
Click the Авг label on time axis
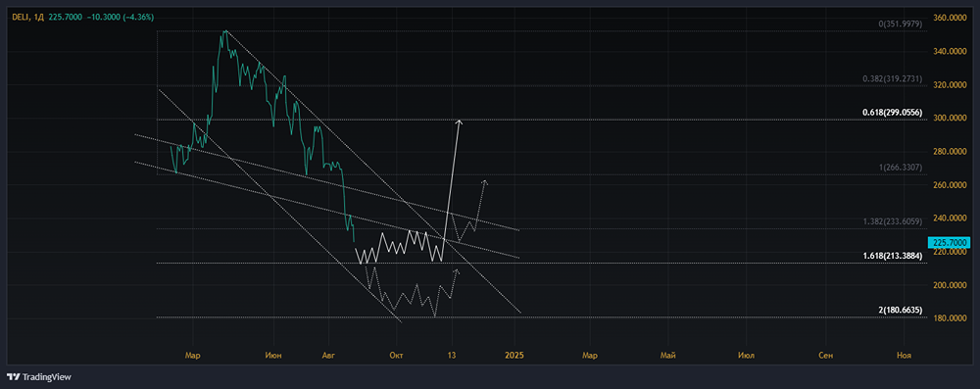(328, 356)
